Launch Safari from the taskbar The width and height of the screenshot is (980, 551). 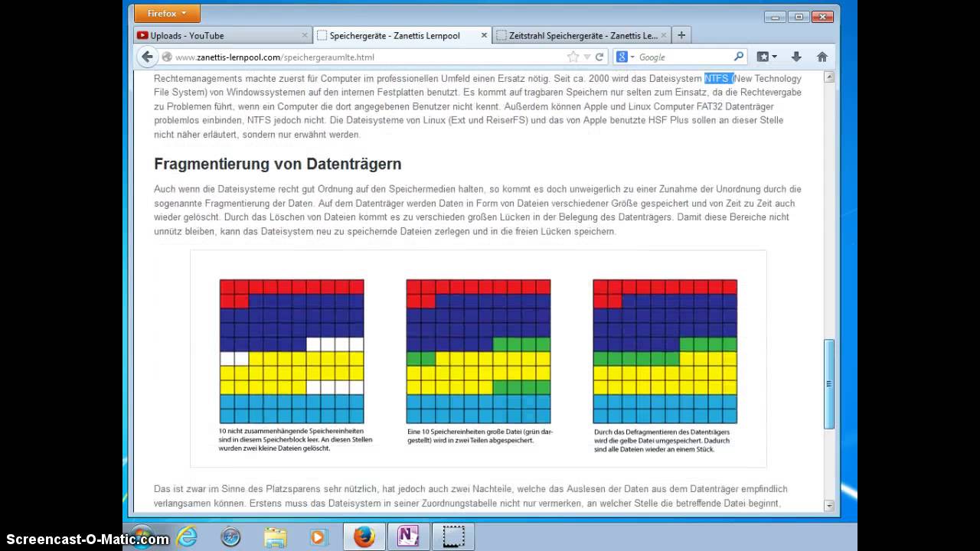230,536
